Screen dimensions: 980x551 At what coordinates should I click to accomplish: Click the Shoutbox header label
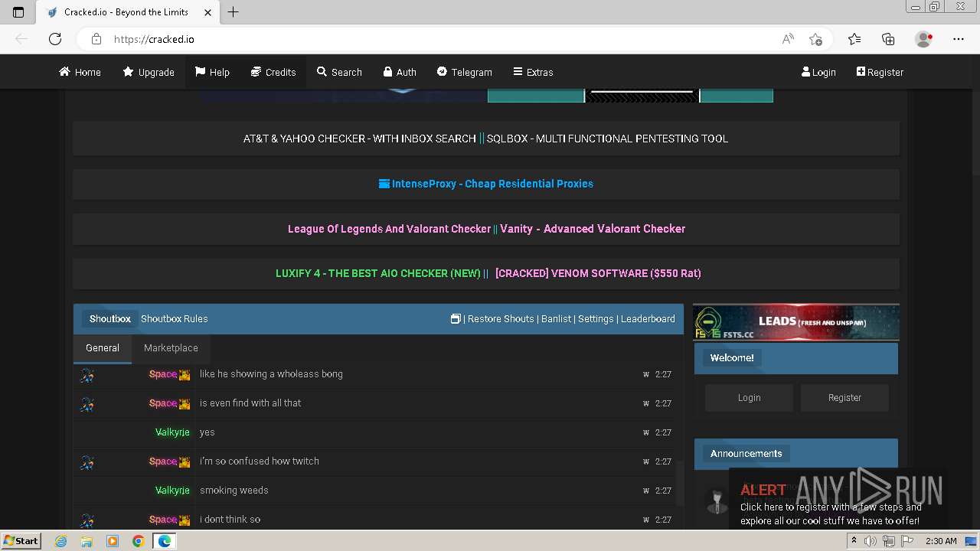[110, 319]
